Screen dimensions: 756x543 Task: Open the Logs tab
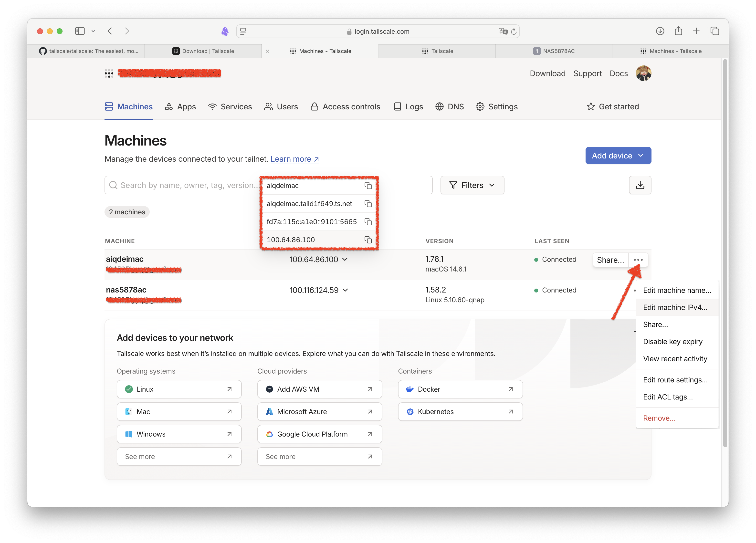click(408, 107)
